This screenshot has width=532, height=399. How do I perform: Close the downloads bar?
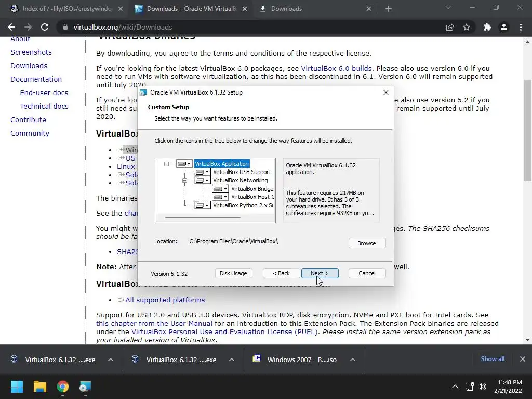click(523, 359)
